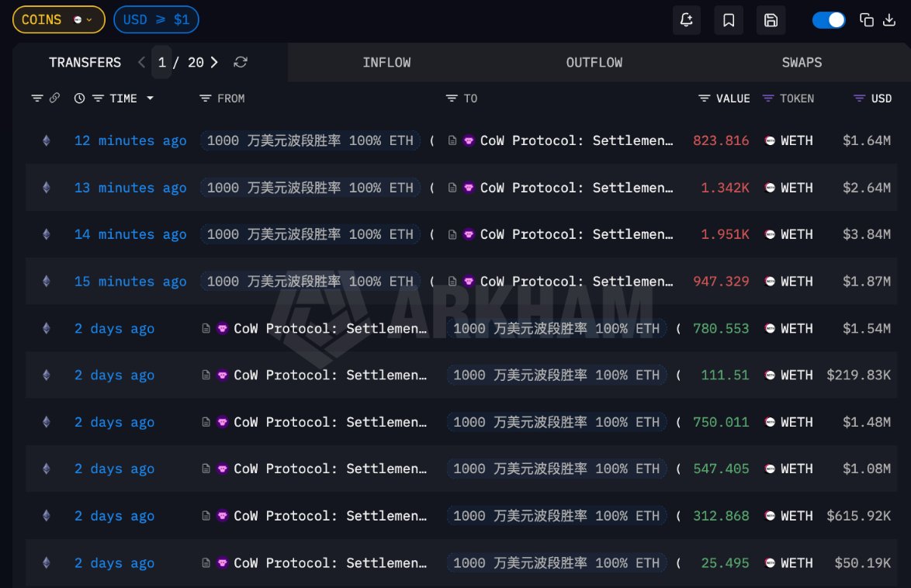Click the $219.83K USD amount
Viewport: 911px width, 588px height.
pyautogui.click(x=858, y=375)
